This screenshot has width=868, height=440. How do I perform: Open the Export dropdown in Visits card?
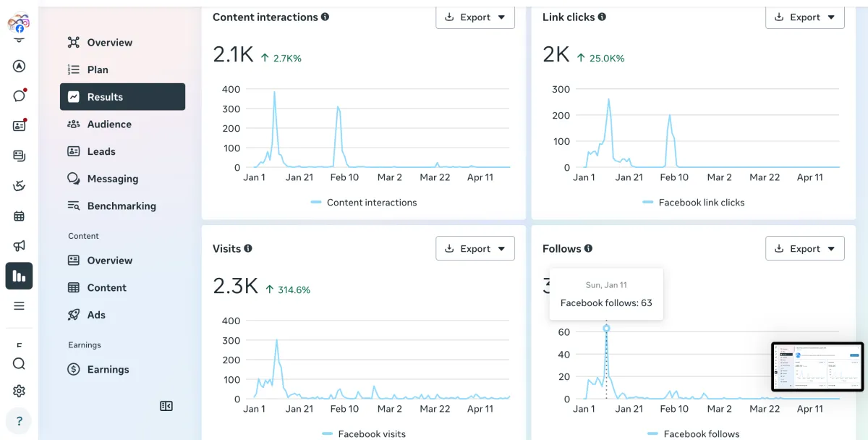pyautogui.click(x=475, y=248)
